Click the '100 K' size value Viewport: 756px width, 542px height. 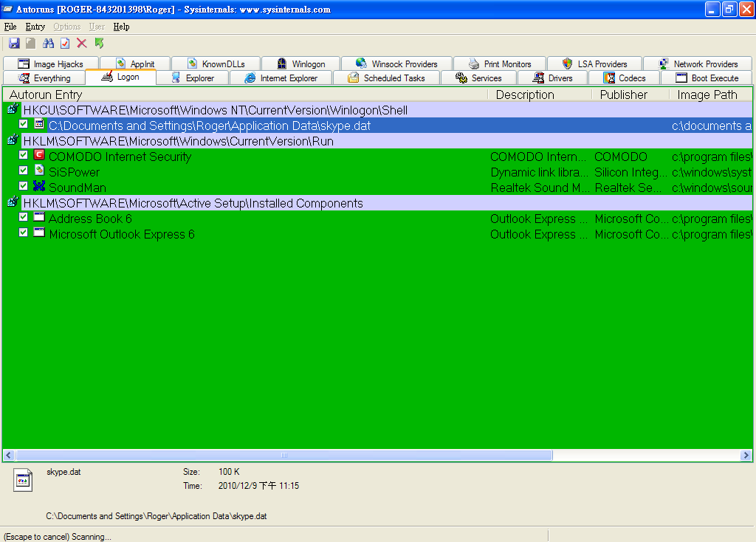[229, 472]
